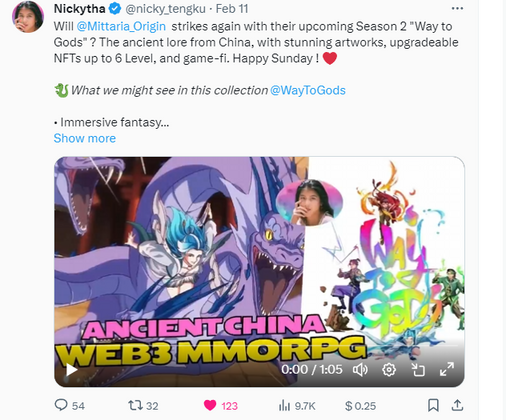Play the video
This screenshot has height=420, width=506.
coord(71,370)
